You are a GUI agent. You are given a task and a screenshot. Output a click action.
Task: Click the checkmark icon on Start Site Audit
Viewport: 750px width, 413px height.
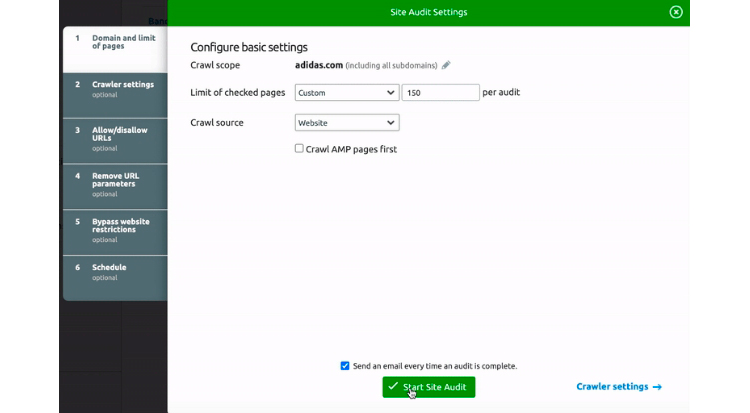pos(393,387)
